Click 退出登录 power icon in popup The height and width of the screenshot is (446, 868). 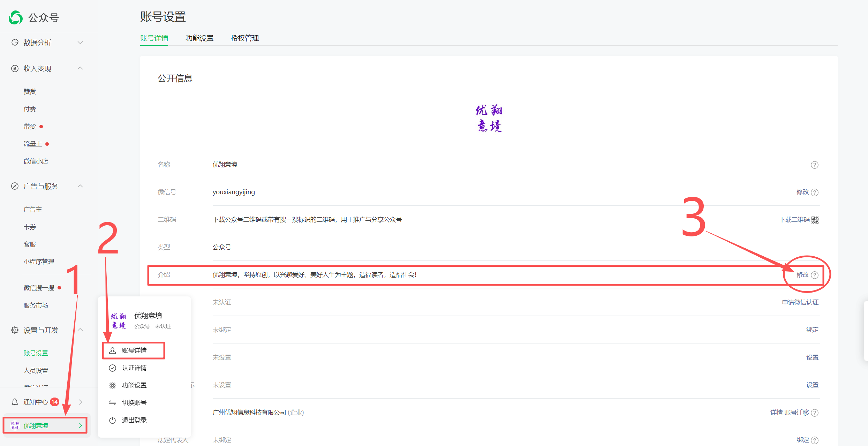point(112,420)
